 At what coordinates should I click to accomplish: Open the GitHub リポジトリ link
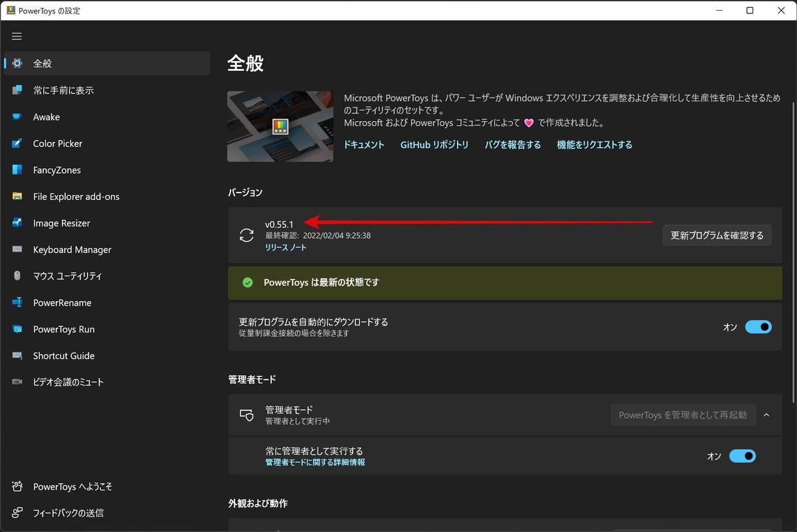(434, 145)
